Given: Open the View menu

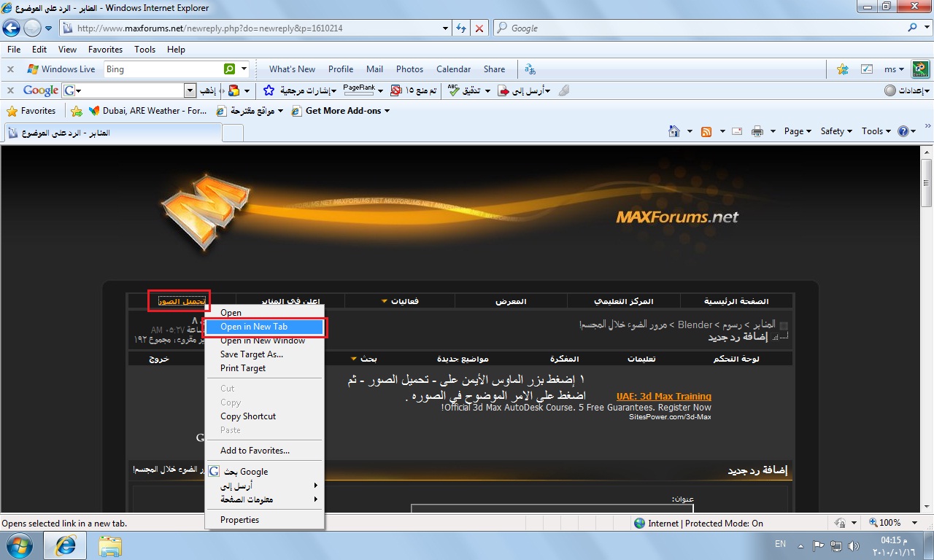Looking at the screenshot, I should [x=68, y=50].
